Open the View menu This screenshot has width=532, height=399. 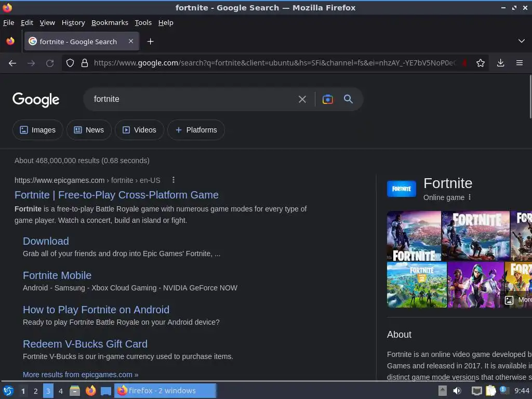point(47,22)
